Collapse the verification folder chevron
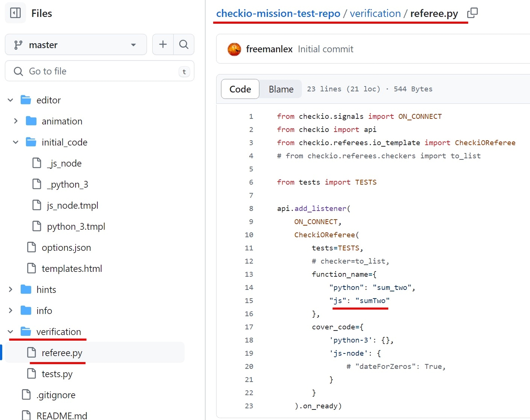The width and height of the screenshot is (530, 420). pos(11,332)
